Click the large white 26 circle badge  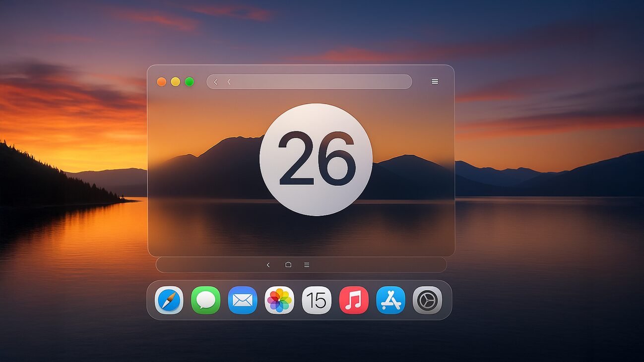click(x=316, y=159)
